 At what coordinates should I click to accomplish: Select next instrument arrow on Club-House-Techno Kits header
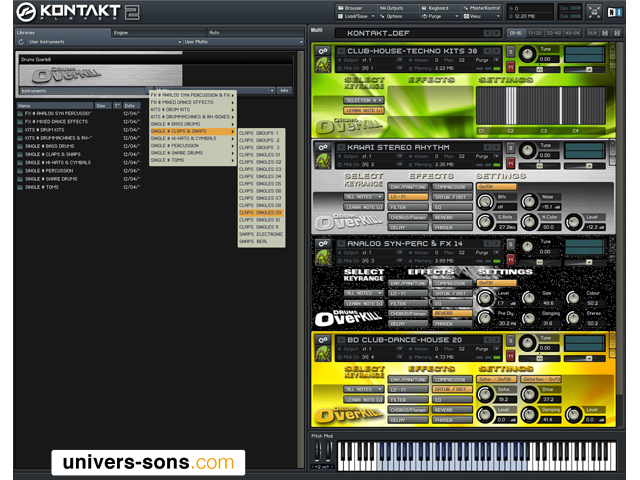[496, 51]
